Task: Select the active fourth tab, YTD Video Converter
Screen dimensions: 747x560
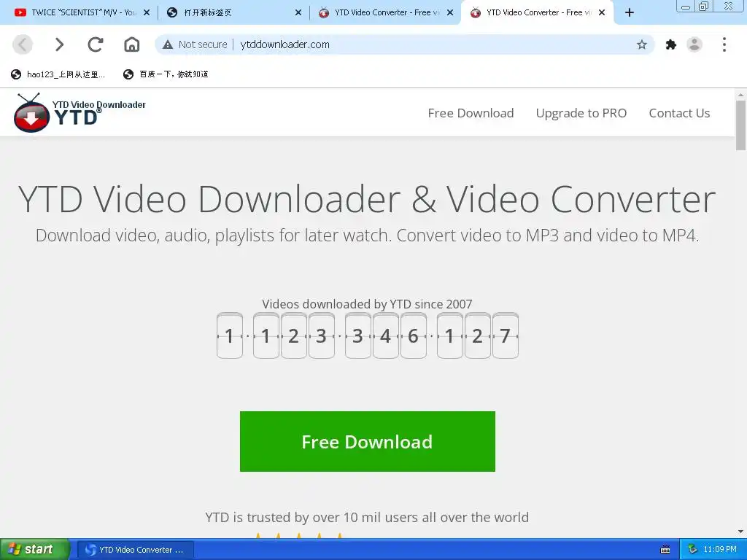Action: click(538, 13)
